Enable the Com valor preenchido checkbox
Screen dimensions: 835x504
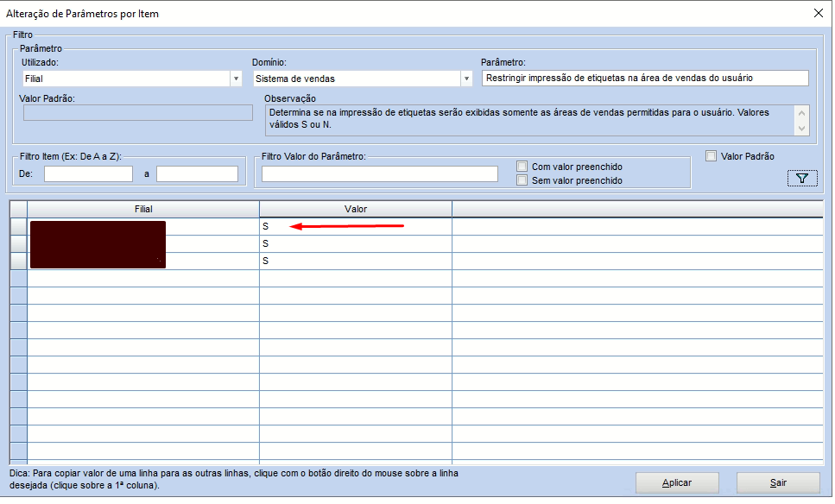(523, 167)
